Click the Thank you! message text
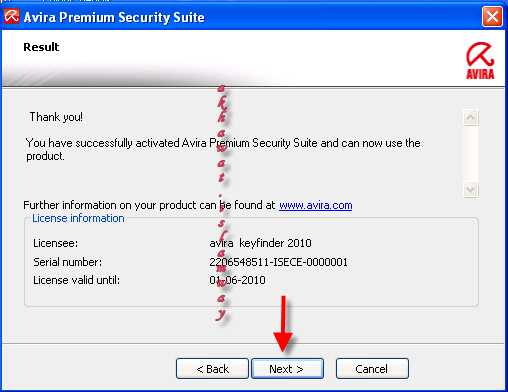 (x=56, y=117)
